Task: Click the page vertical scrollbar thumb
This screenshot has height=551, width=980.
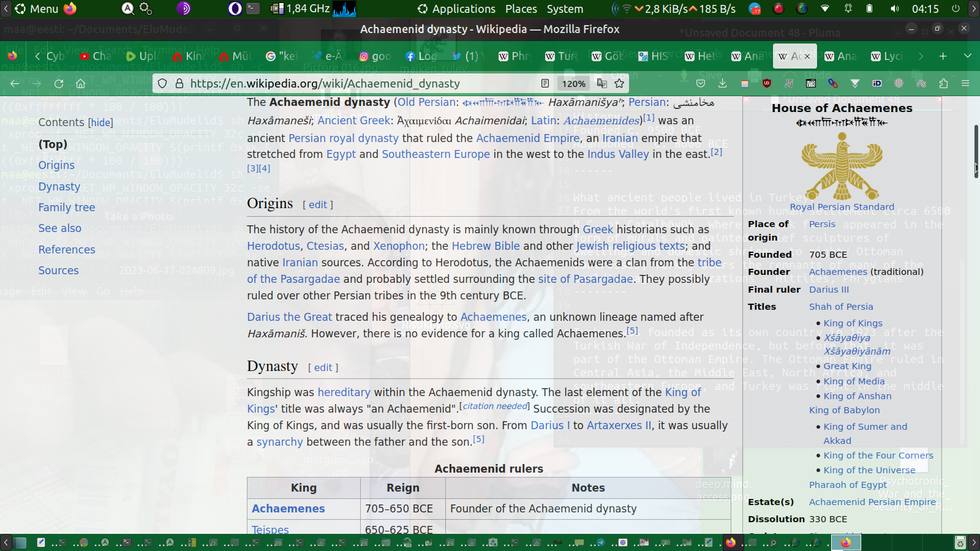Action: click(x=976, y=150)
